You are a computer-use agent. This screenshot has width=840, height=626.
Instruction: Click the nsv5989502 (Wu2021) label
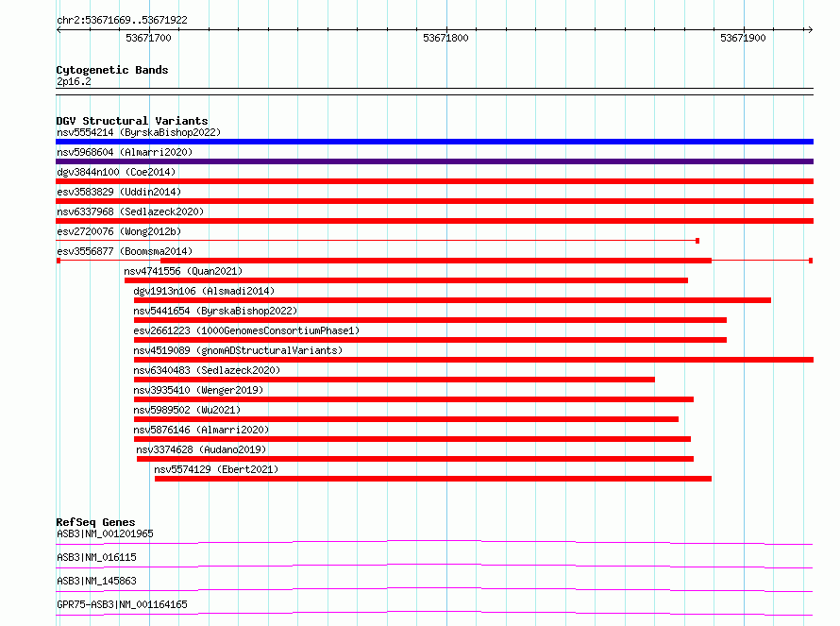pyautogui.click(x=187, y=410)
